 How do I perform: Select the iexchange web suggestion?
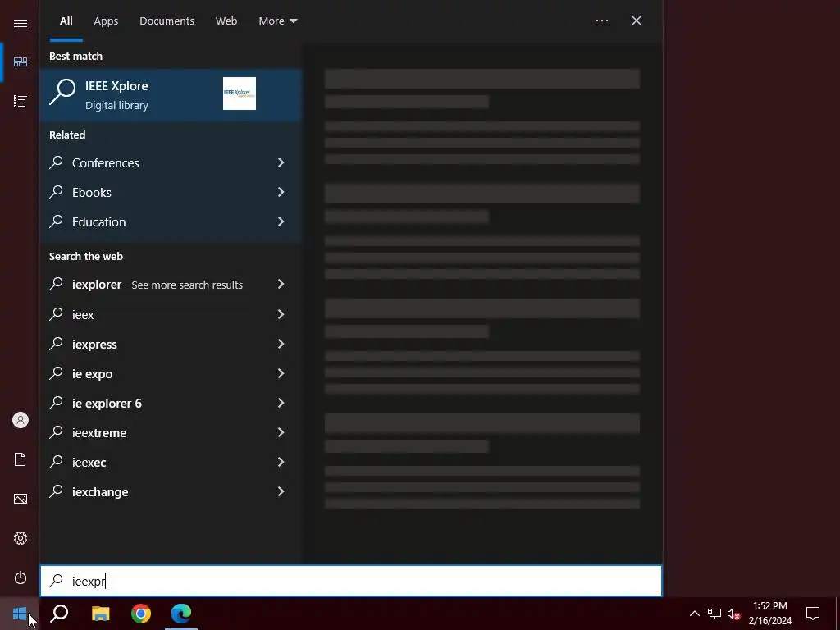[171, 491]
